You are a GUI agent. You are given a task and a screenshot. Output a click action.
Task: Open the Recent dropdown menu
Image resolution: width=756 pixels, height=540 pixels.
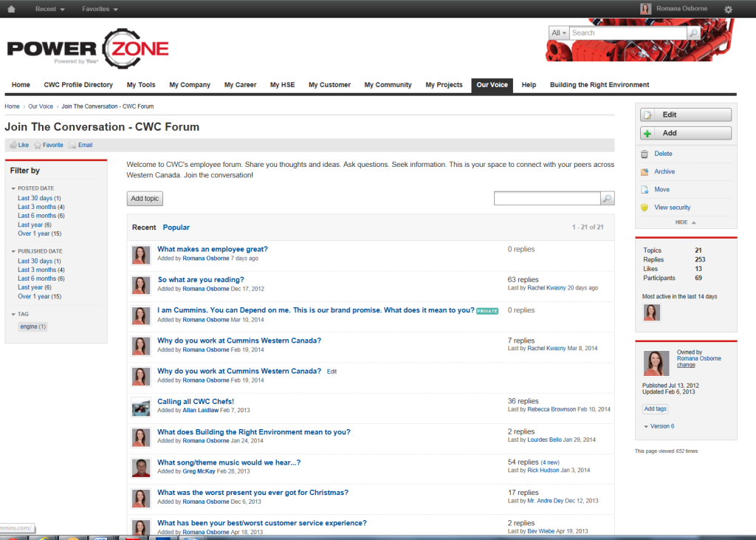(49, 9)
